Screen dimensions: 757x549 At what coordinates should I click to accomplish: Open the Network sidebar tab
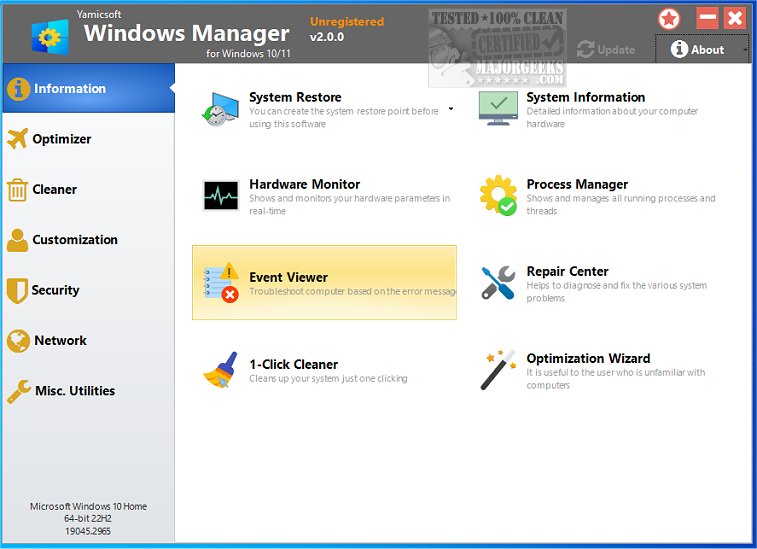pyautogui.click(x=60, y=340)
